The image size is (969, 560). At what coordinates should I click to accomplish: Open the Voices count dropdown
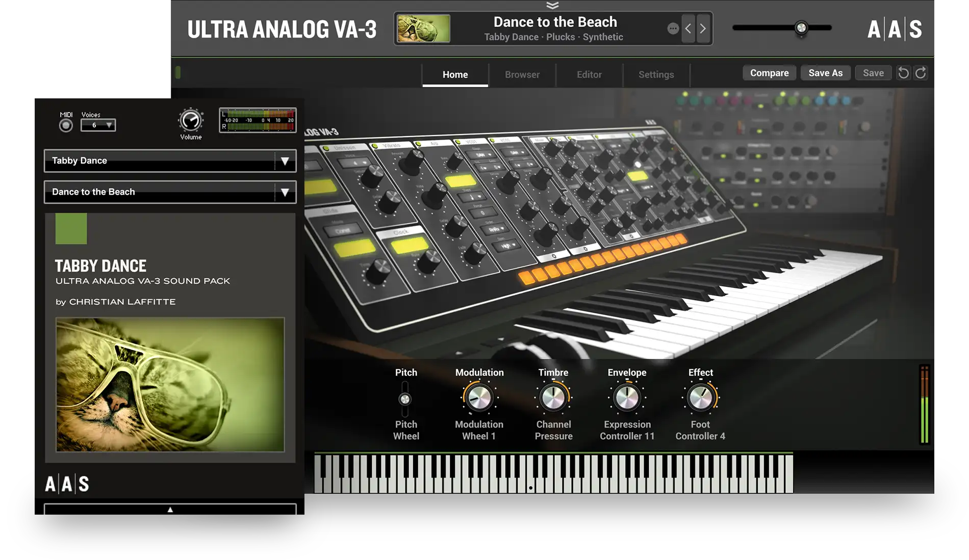click(x=98, y=125)
